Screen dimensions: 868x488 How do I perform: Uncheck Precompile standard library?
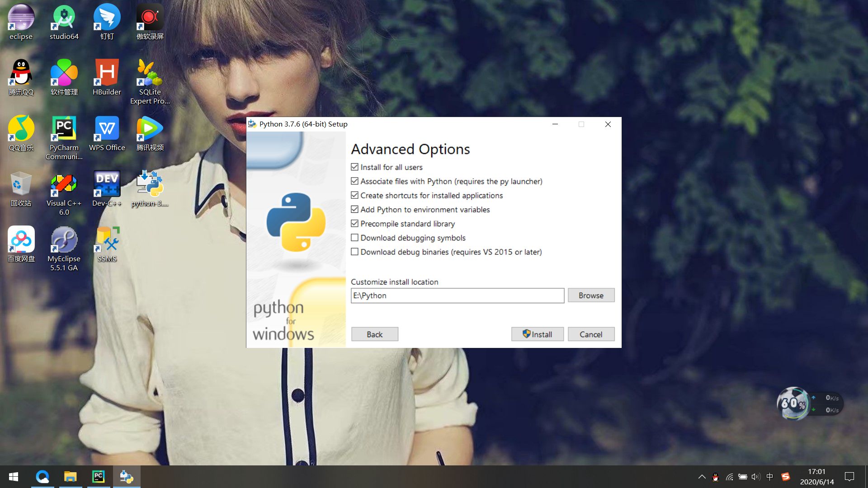point(355,224)
